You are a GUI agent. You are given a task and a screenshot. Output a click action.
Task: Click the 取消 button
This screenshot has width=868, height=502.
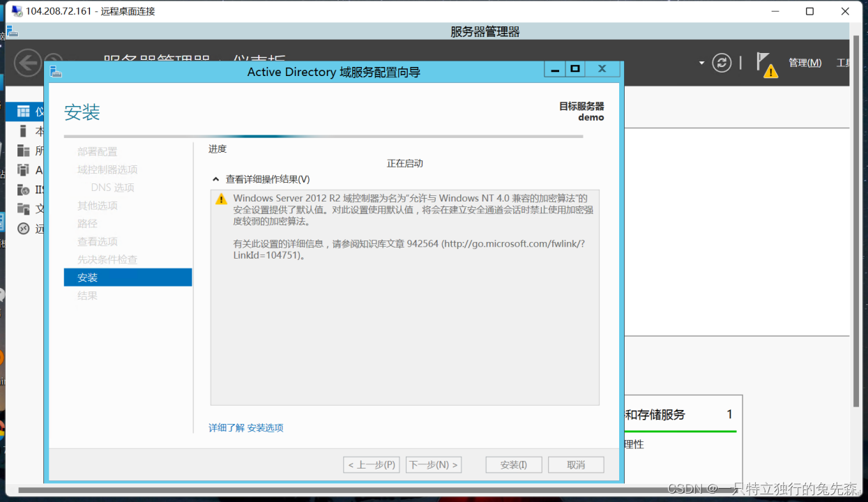[x=576, y=465]
